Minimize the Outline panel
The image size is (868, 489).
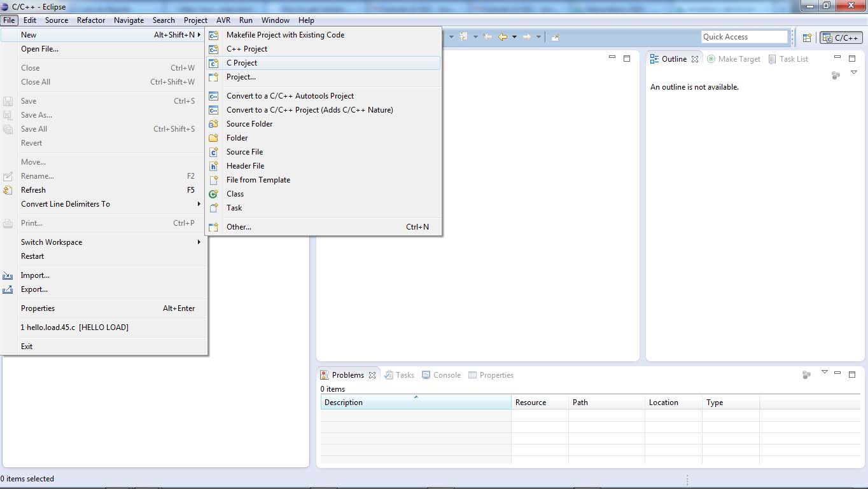coord(837,58)
